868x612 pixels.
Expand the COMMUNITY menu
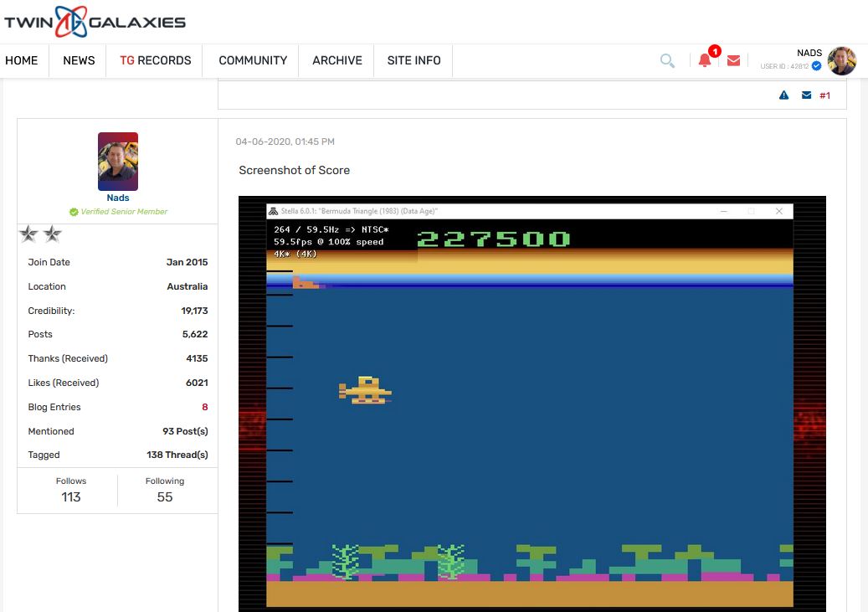click(x=253, y=60)
